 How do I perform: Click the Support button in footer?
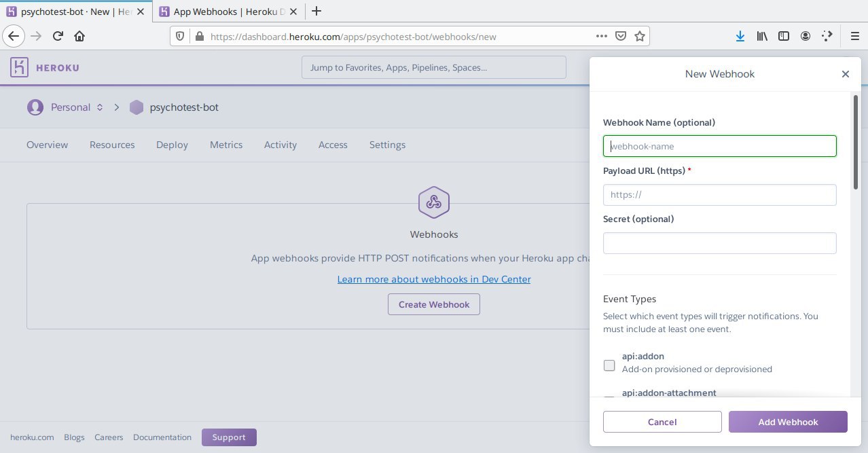click(x=229, y=437)
